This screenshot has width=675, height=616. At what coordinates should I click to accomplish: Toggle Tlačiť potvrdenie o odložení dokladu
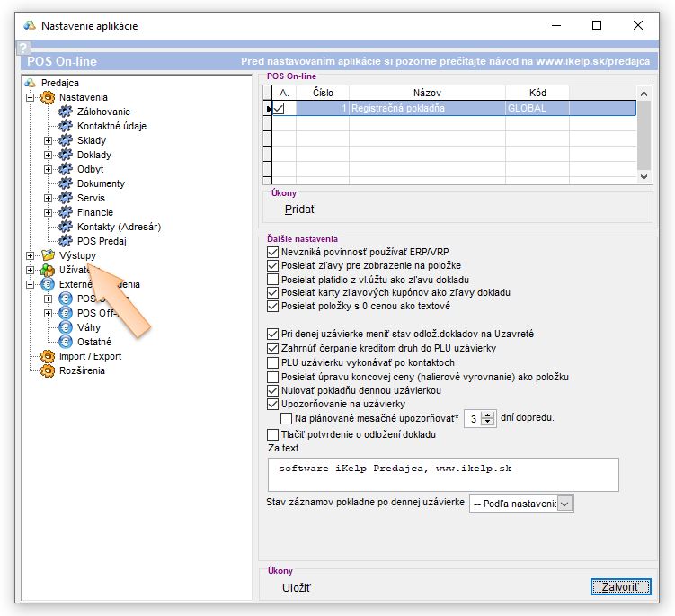[x=273, y=434]
